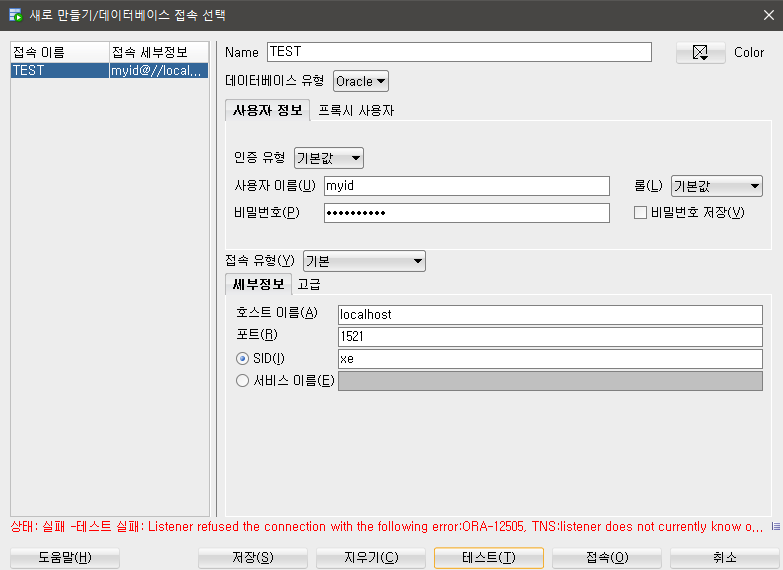Switch to the 사용자 정보 tab

tap(268, 110)
